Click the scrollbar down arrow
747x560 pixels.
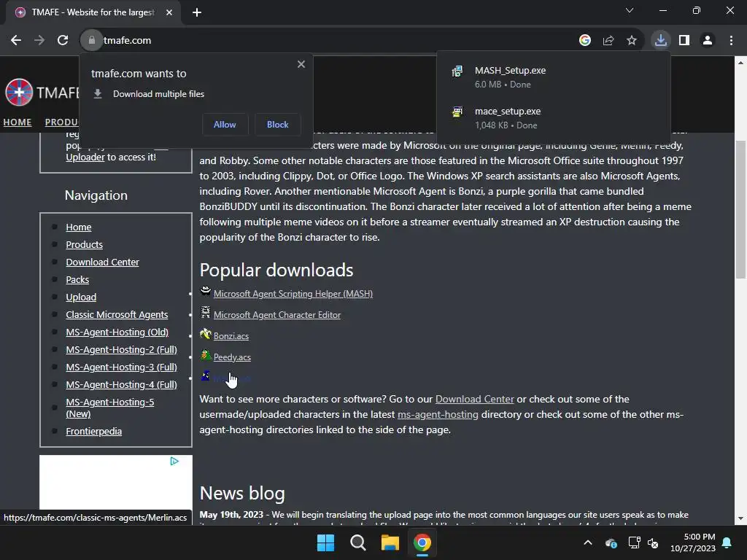coord(741,518)
